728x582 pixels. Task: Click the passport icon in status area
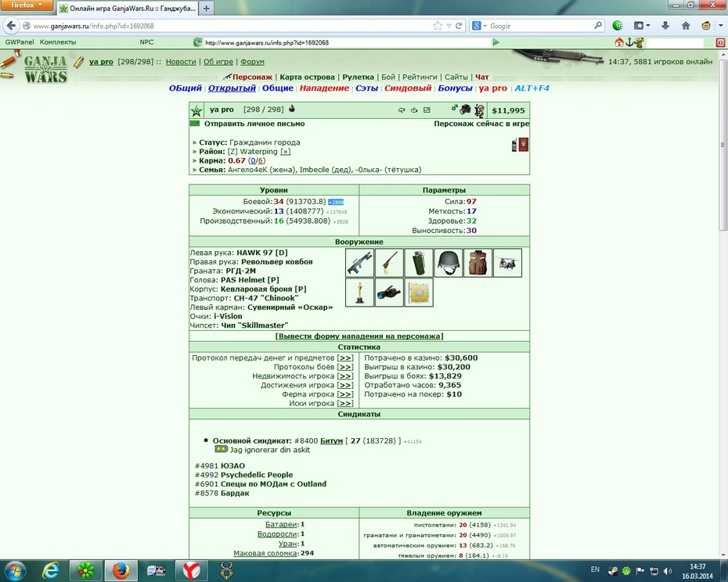(524, 145)
